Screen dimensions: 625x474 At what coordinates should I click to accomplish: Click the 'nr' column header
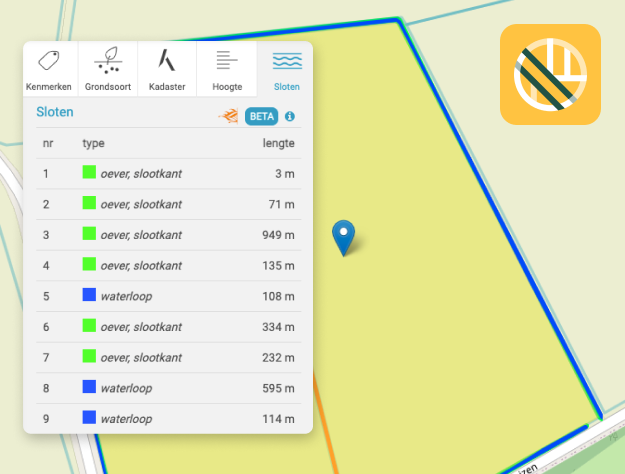pos(47,144)
